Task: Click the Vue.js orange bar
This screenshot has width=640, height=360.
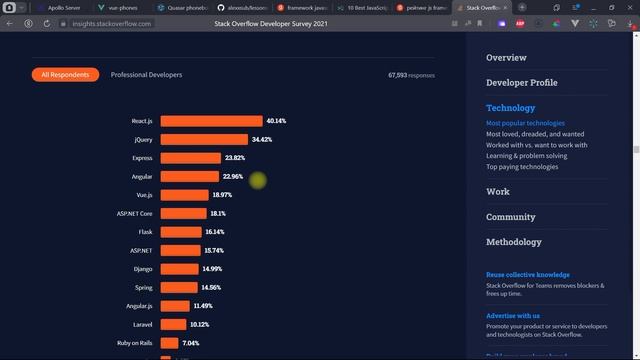Action: point(184,195)
